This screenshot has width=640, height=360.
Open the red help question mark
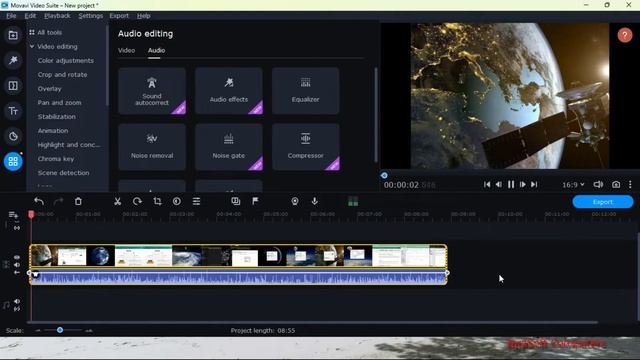[x=624, y=35]
